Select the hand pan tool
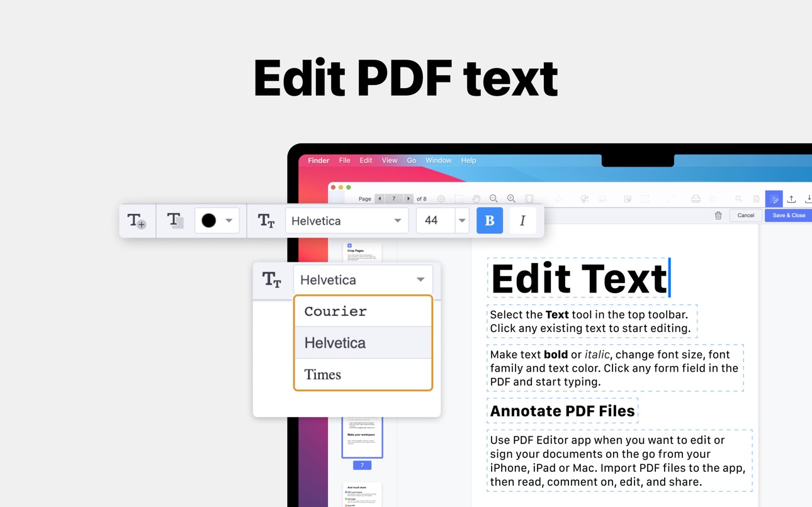Viewport: 812px width, 507px height. 476,199
